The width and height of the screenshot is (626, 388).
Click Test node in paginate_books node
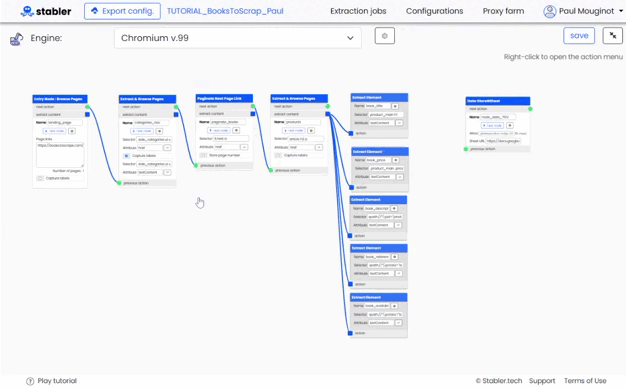pos(219,131)
